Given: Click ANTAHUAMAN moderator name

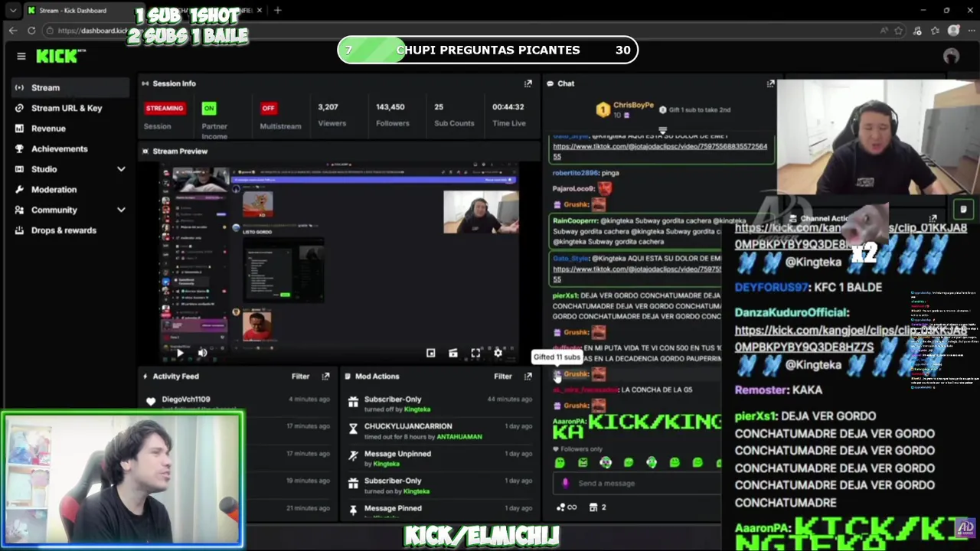Looking at the screenshot, I should click(459, 437).
